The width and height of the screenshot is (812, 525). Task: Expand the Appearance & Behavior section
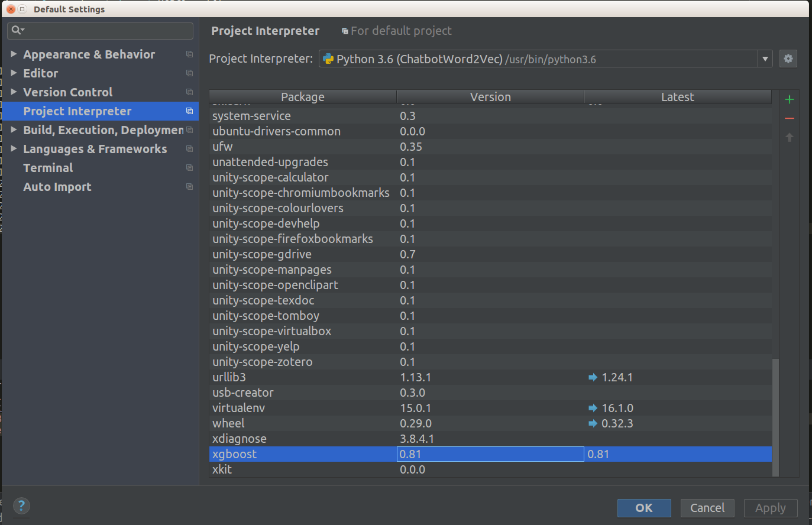14,54
